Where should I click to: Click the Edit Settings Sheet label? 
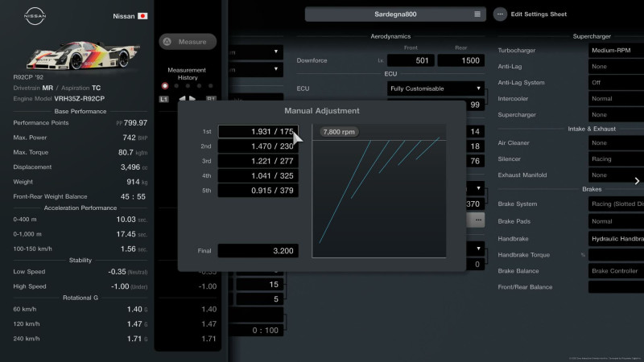tap(539, 14)
